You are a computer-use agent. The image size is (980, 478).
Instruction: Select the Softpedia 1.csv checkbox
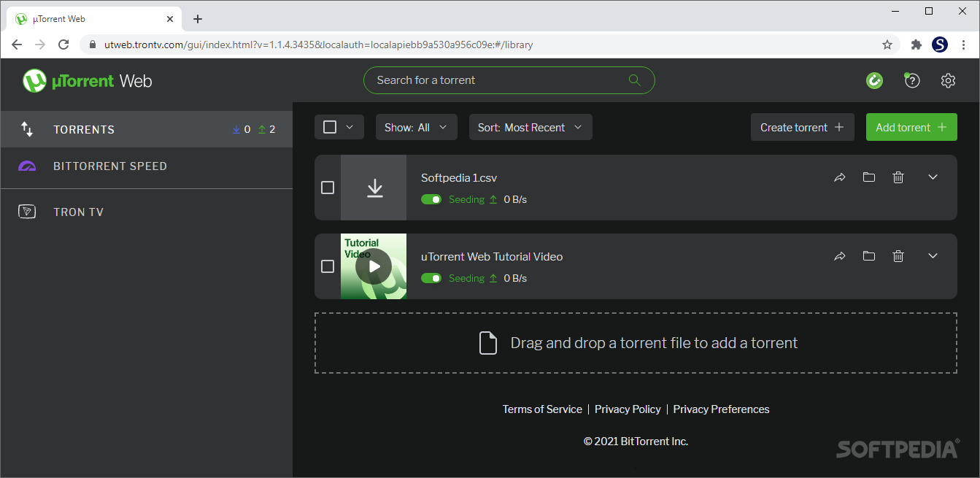click(x=328, y=188)
